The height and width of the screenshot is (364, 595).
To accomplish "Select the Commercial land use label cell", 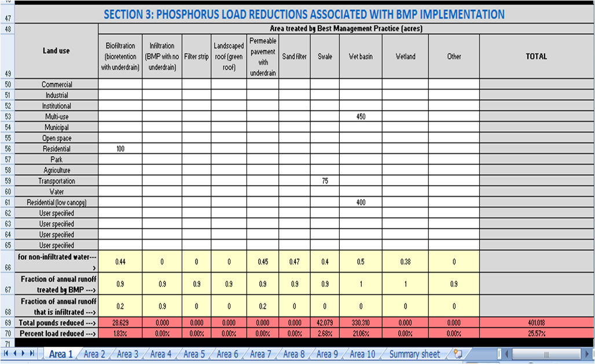I will coord(56,84).
